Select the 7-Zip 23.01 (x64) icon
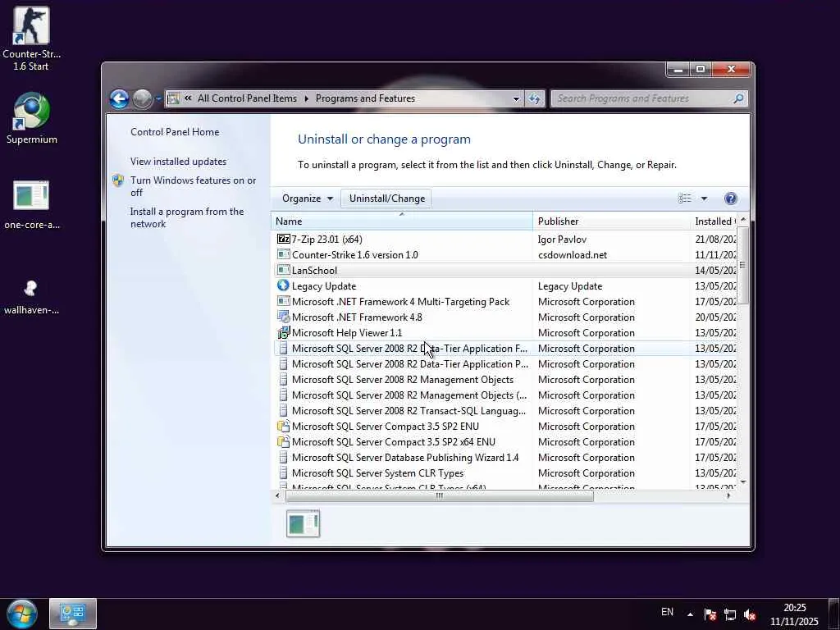 283,239
